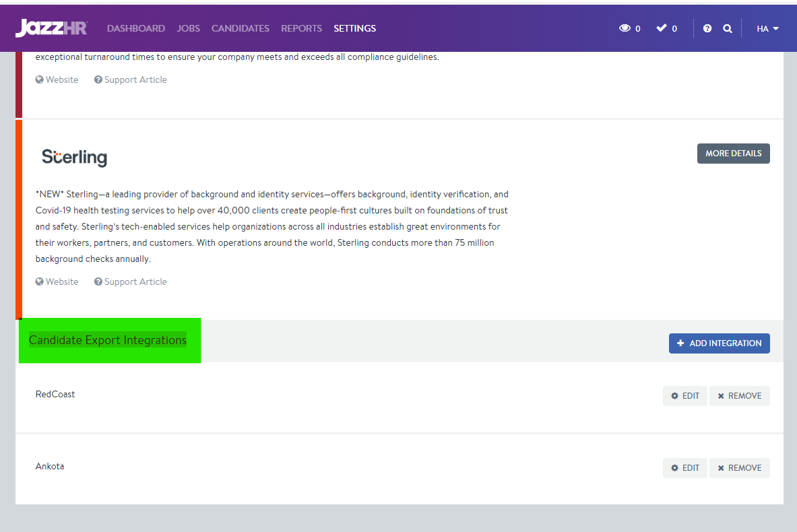Open the Jobs menu
Viewport: 797px width, 532px height.
click(x=188, y=28)
